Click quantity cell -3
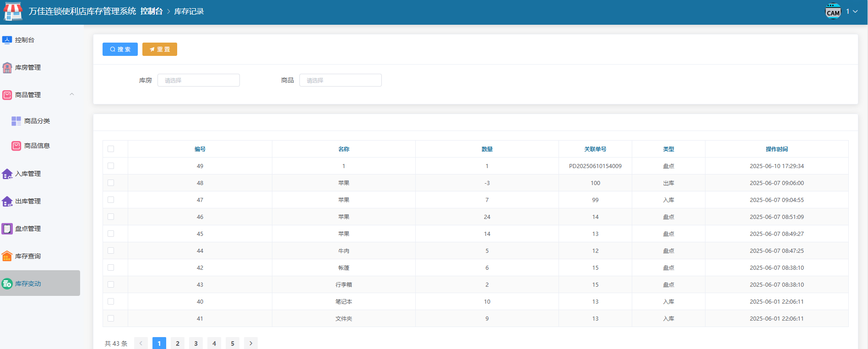868x349 pixels. pos(487,183)
